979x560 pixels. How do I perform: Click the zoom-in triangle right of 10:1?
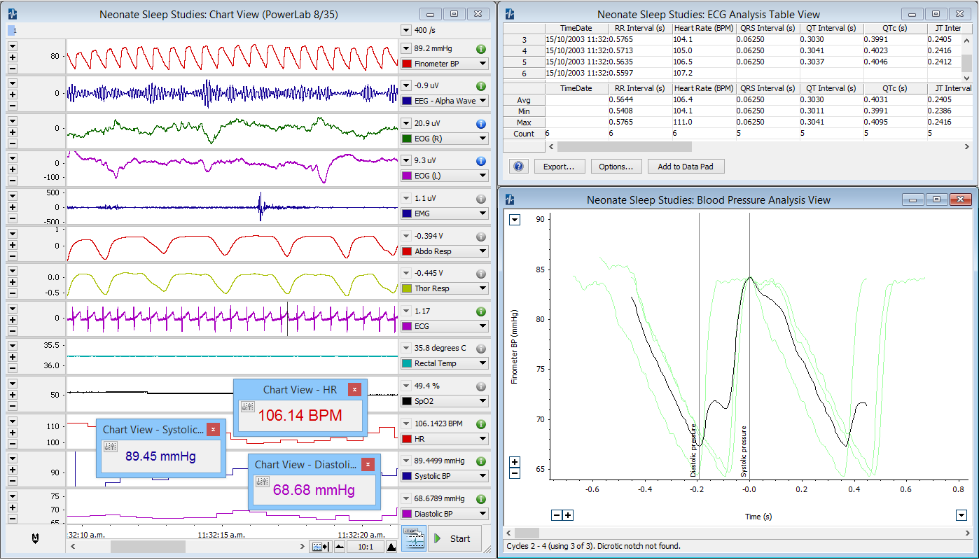390,546
